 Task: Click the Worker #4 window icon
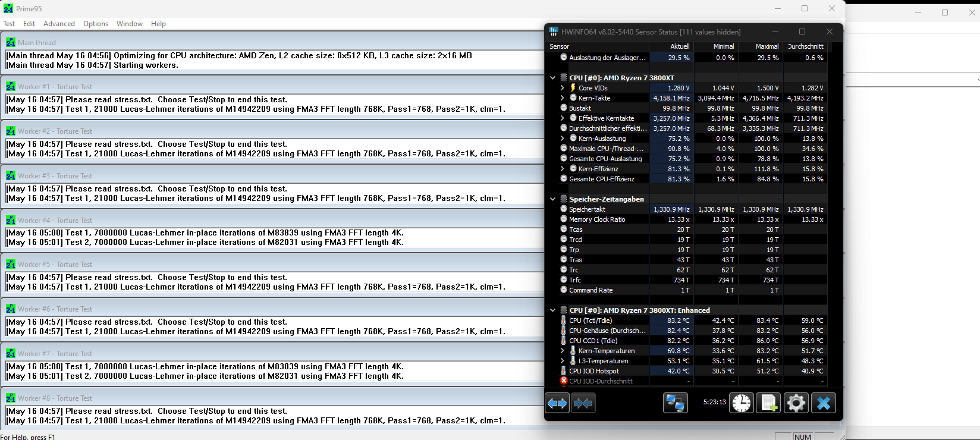11,220
